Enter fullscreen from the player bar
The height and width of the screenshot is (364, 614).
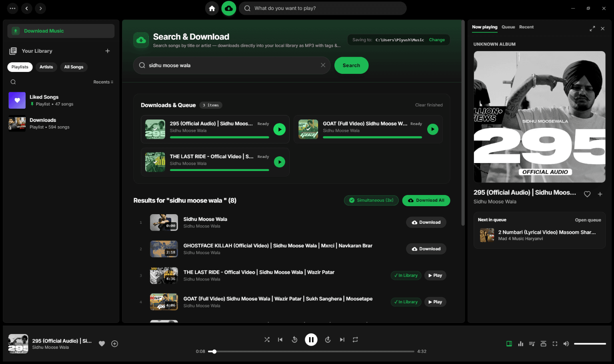coord(555,344)
